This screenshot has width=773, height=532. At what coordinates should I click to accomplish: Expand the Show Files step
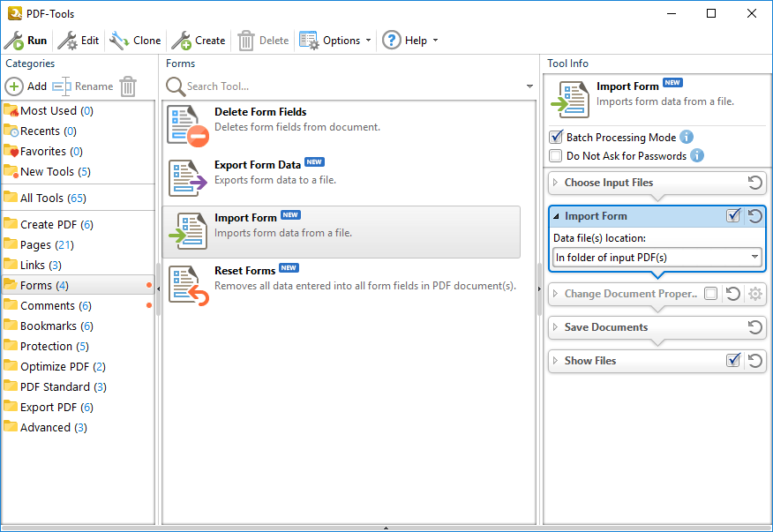556,361
